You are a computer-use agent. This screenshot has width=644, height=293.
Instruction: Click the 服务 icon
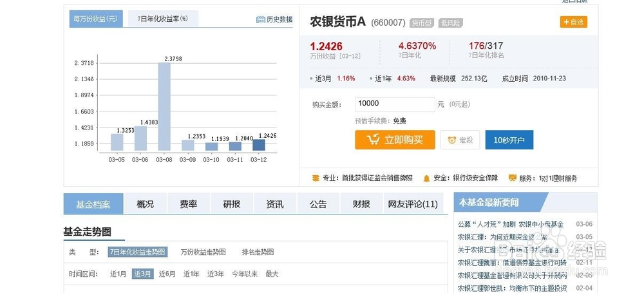point(512,178)
